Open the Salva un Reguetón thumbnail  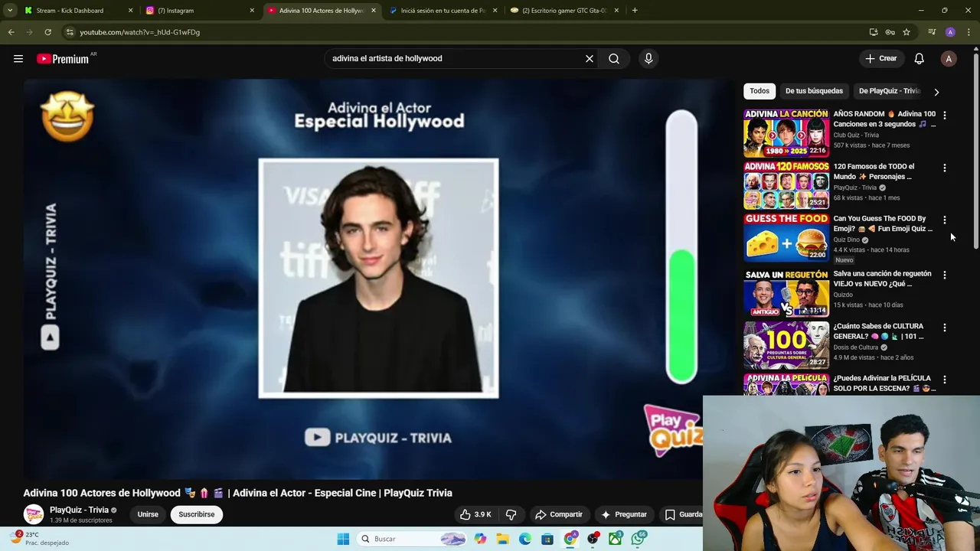tap(786, 292)
